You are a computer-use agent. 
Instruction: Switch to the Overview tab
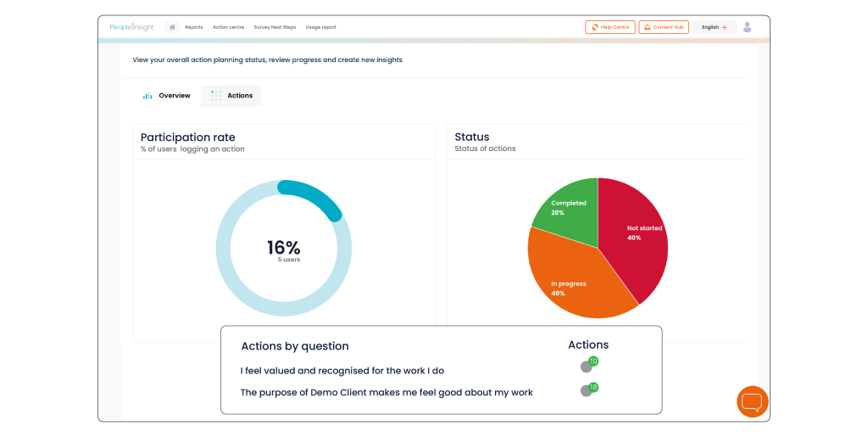click(167, 96)
